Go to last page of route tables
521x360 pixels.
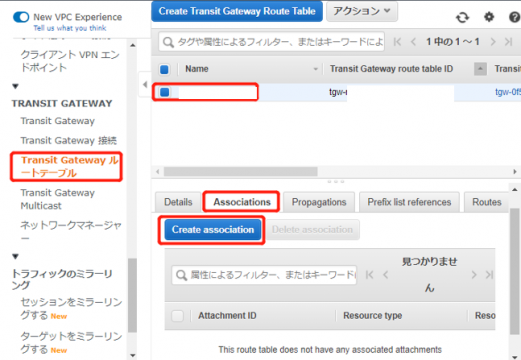(x=508, y=42)
